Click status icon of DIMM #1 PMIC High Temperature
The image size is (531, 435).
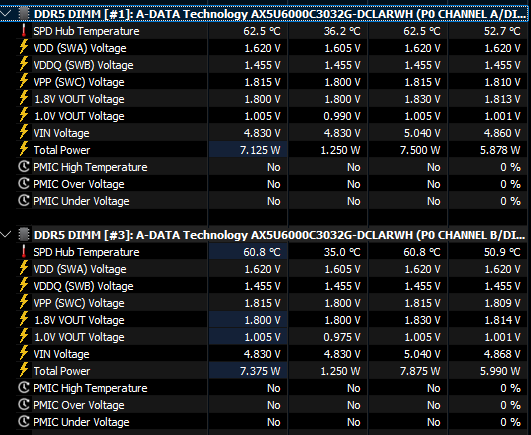tap(24, 167)
